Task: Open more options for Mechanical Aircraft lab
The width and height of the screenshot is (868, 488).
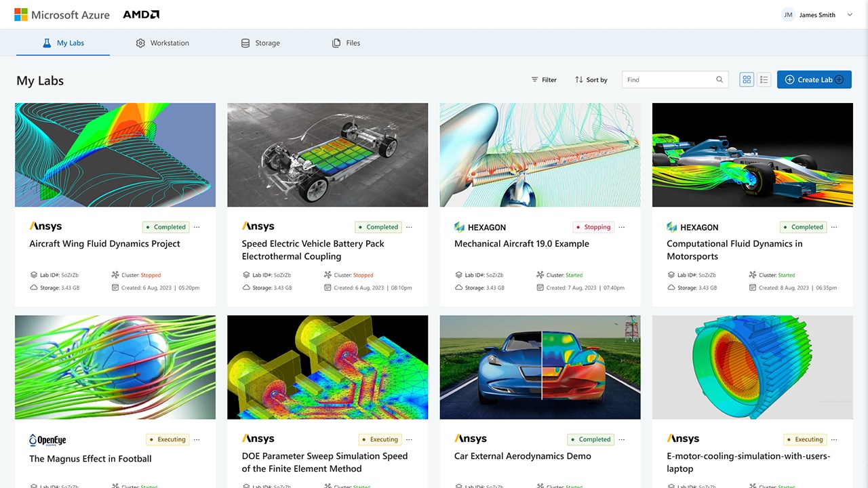Action: point(622,227)
